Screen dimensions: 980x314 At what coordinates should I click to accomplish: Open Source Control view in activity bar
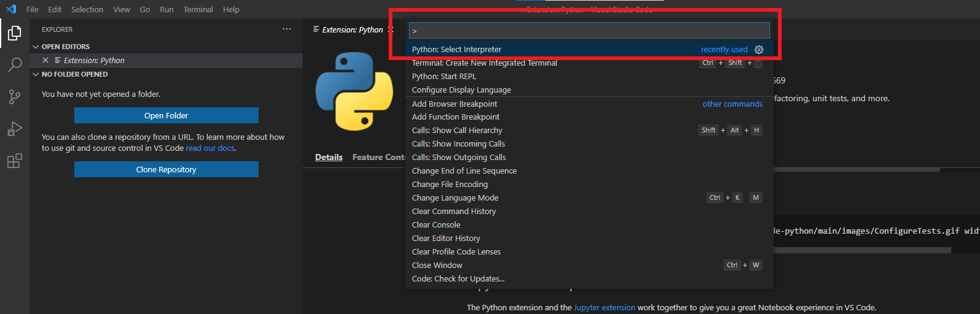15,97
